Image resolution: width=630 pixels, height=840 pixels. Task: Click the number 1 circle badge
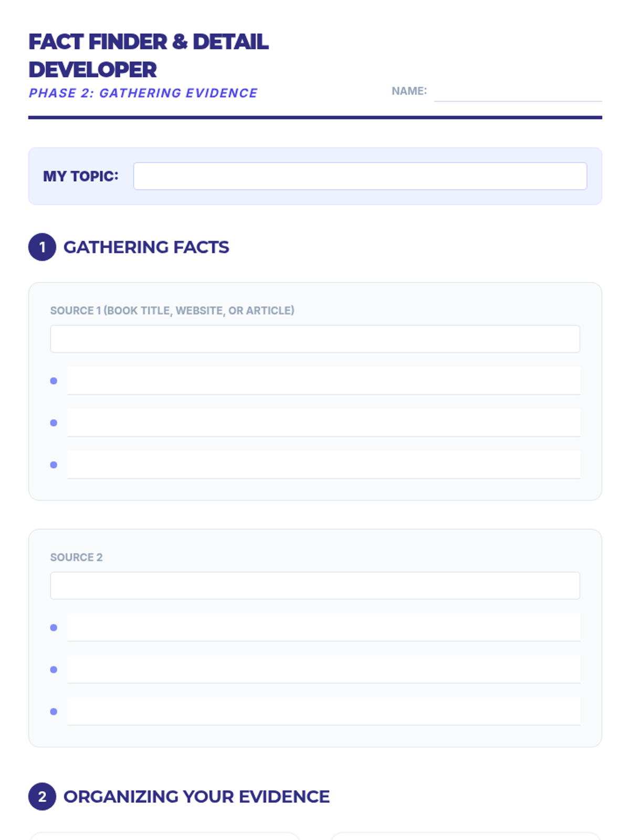tap(42, 247)
